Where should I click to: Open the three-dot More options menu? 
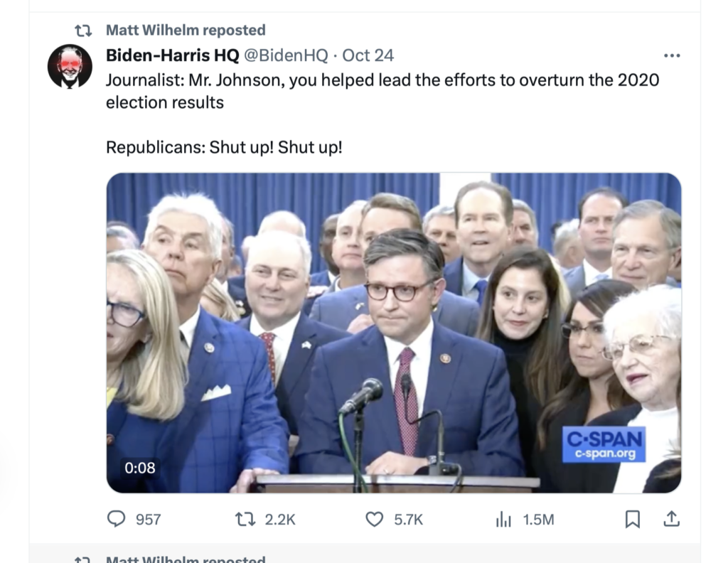point(671,55)
